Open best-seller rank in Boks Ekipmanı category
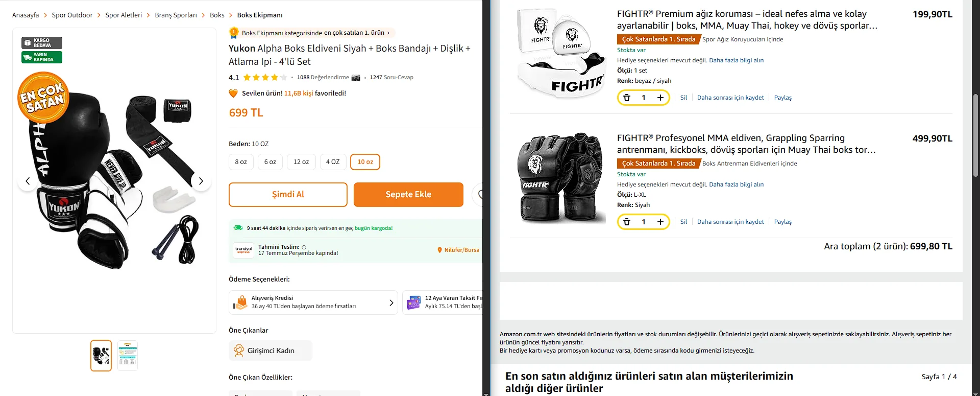Screen dimensions: 980x396 tap(312, 33)
